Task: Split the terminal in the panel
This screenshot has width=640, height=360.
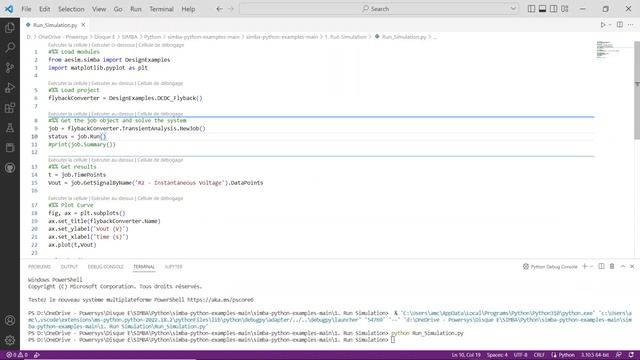Action: pos(601,267)
